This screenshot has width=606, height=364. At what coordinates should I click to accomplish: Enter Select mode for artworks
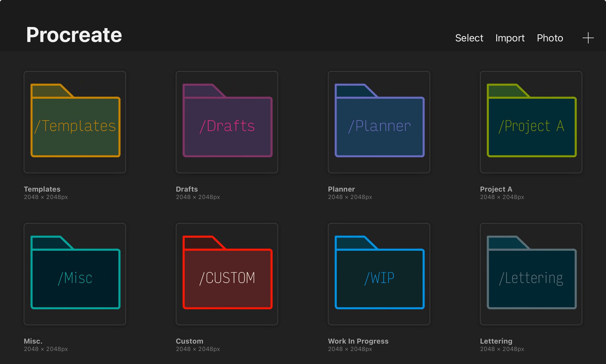point(469,38)
